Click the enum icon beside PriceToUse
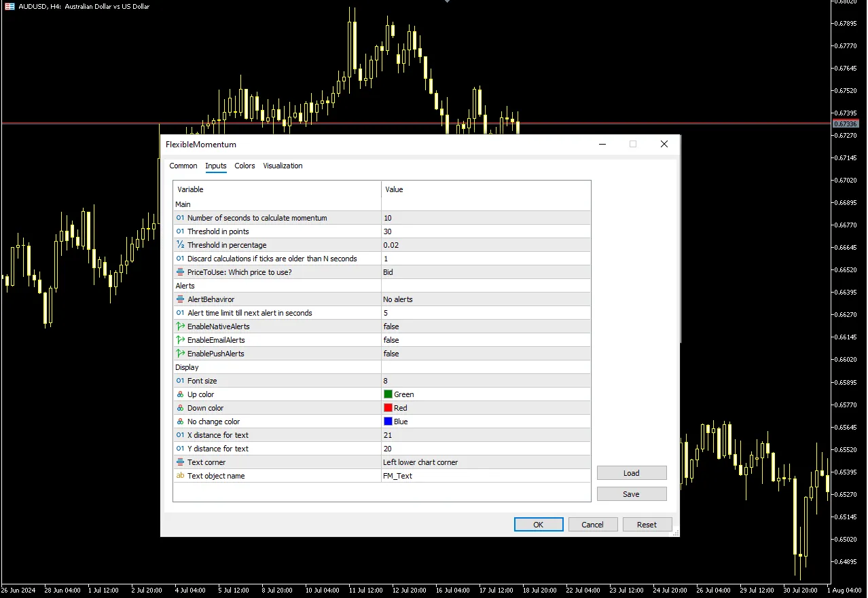 point(180,272)
